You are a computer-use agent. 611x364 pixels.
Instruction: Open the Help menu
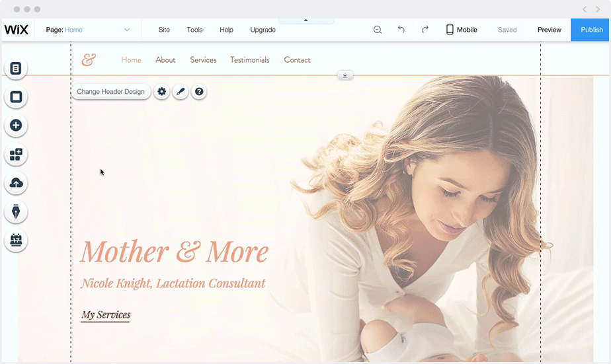click(226, 30)
